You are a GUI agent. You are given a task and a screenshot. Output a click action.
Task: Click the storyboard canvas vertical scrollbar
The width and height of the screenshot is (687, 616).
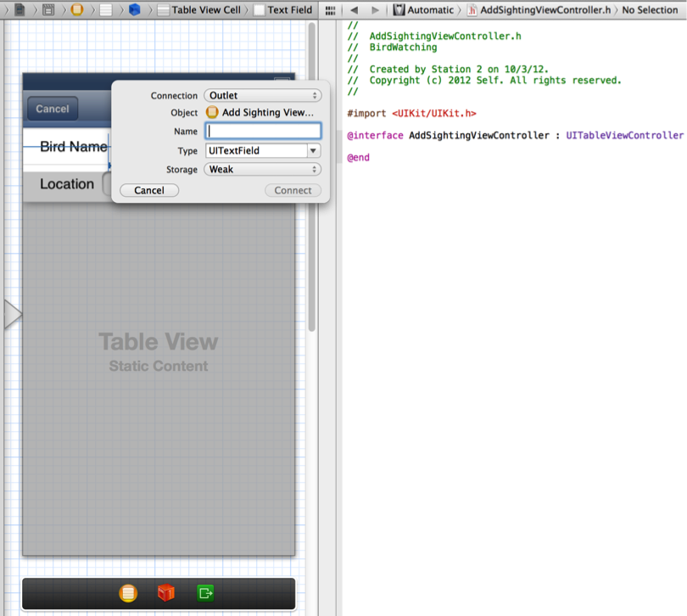[312, 170]
